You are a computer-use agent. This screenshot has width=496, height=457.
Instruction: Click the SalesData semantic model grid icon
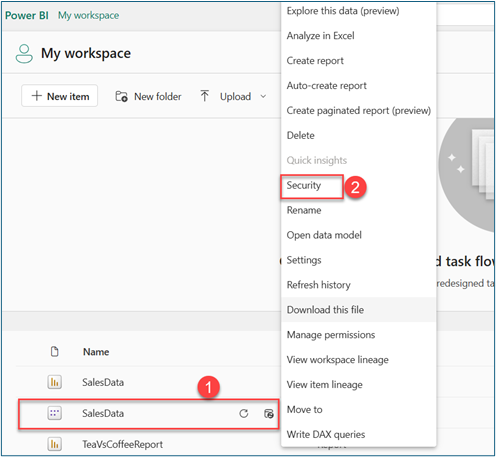(54, 413)
